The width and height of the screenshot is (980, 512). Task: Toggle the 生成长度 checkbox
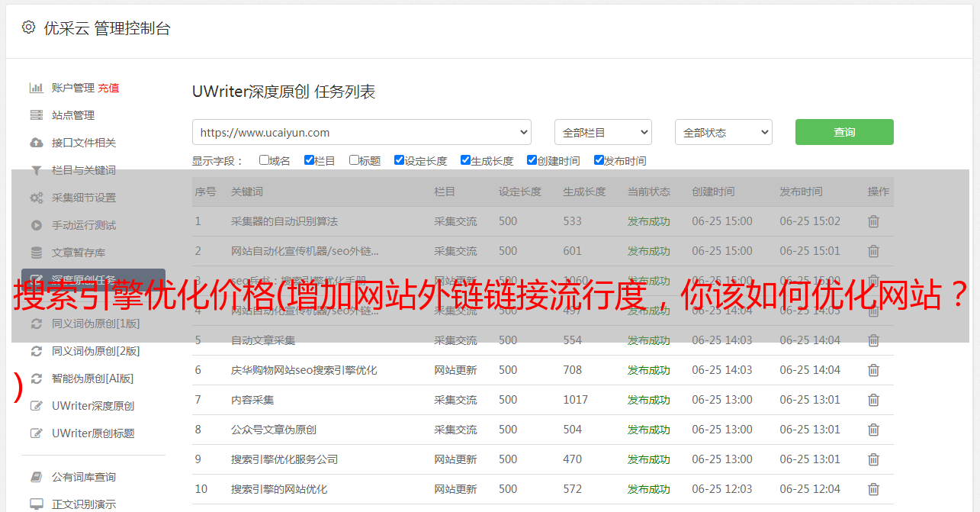point(465,160)
